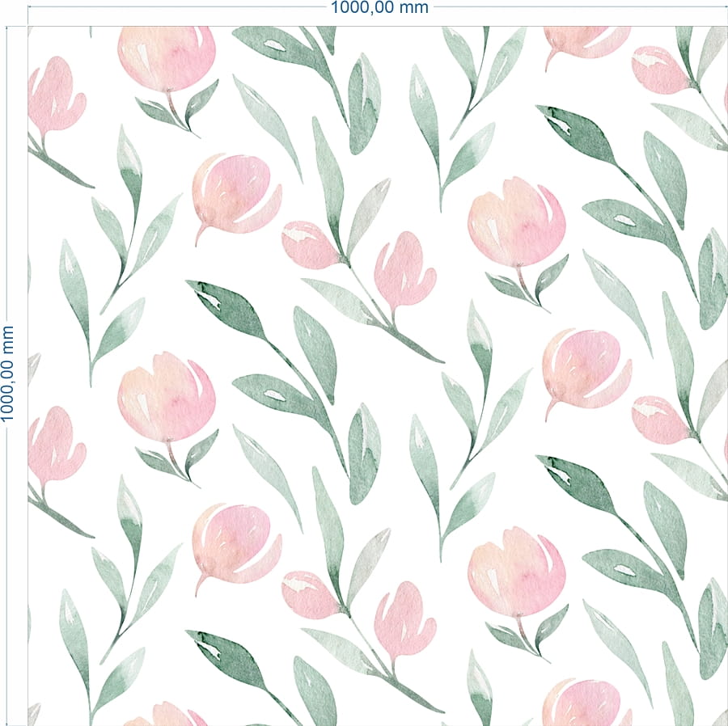Select the dimension line right of width label

[580, 7]
